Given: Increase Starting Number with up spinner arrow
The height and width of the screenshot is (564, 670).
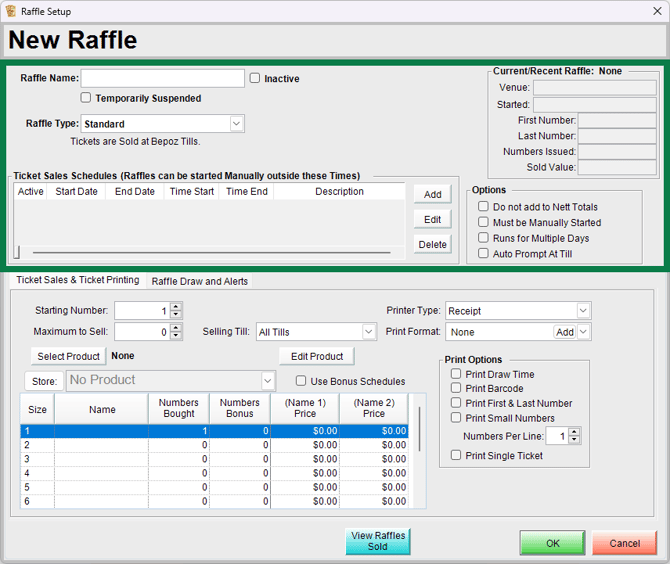Looking at the screenshot, I should (x=176, y=306).
